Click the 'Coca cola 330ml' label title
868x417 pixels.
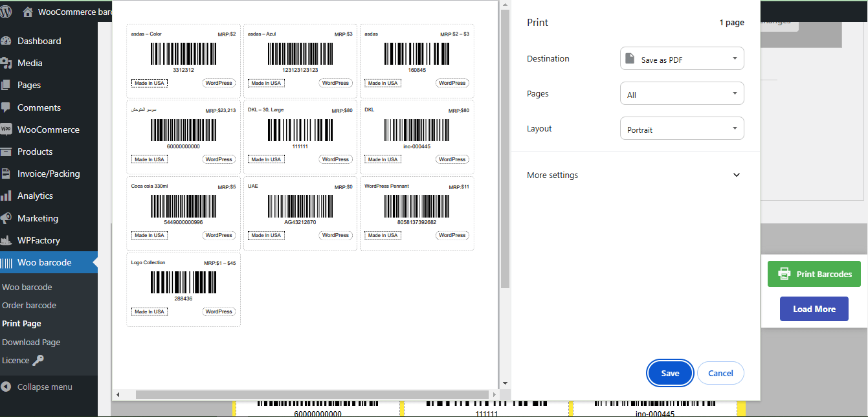(150, 186)
